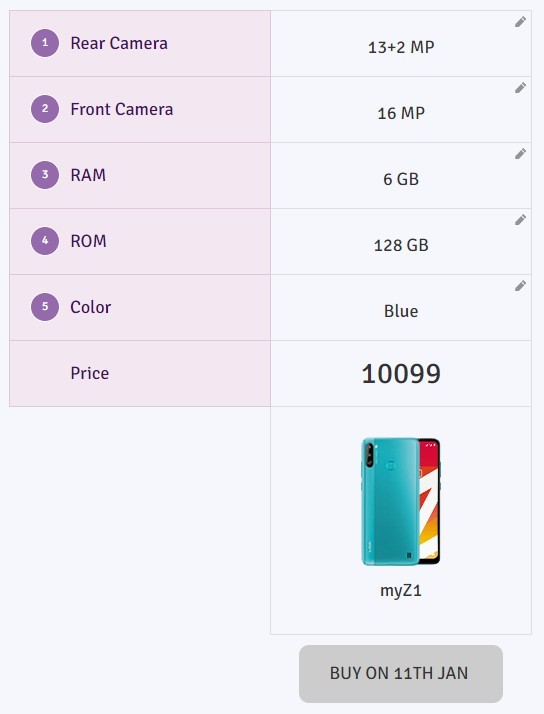Click the 16 MP value cell
Viewport: 544px width, 714px height.
click(x=401, y=110)
